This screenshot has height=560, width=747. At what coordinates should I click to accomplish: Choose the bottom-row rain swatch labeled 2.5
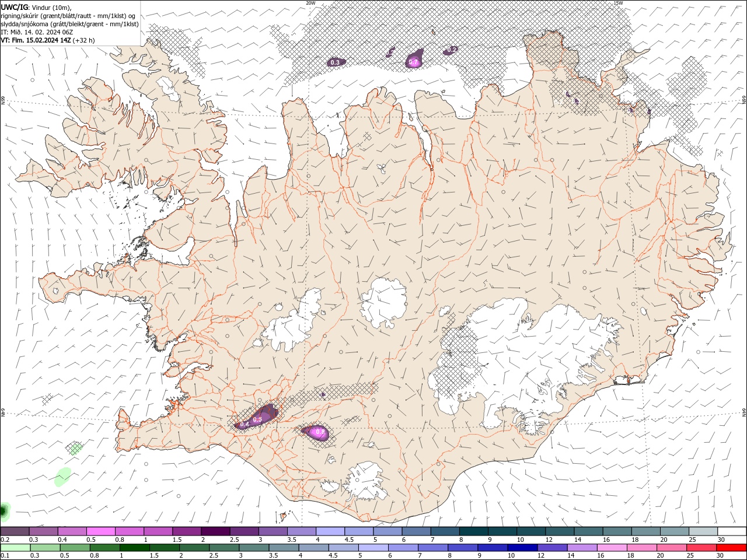point(224,548)
